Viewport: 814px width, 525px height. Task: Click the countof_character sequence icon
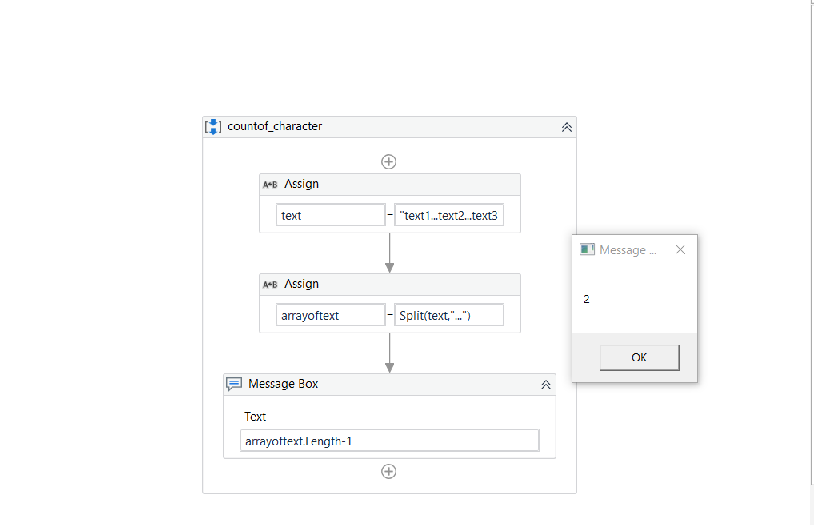[213, 127]
